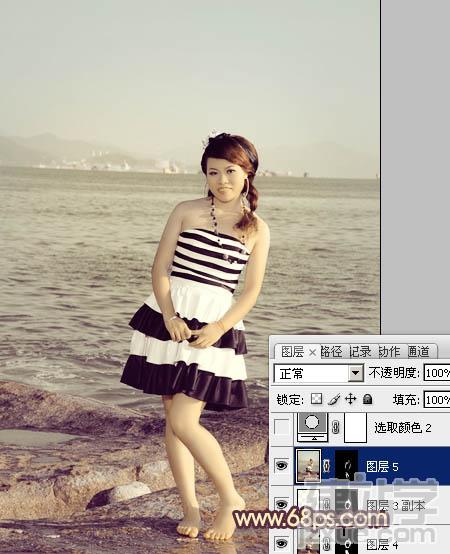Hide the 图层 5 layer
The image size is (450, 554).
pos(282,466)
